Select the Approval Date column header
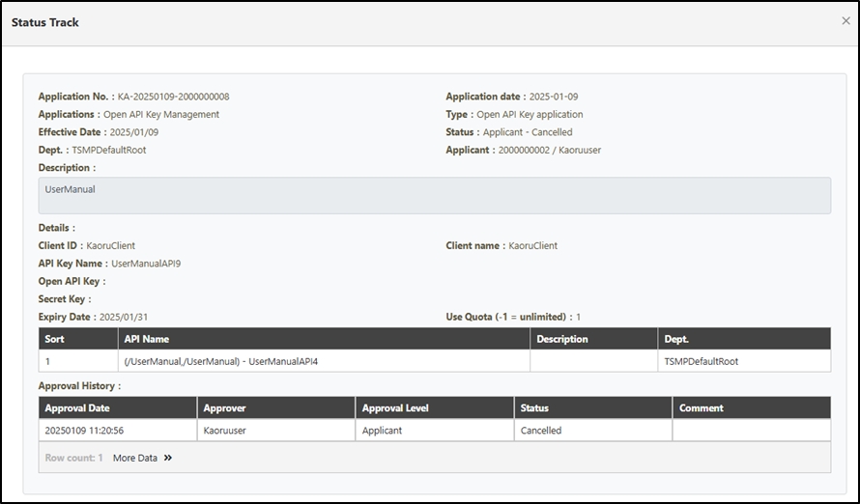Image resolution: width=860 pixels, height=504 pixels. [x=77, y=408]
